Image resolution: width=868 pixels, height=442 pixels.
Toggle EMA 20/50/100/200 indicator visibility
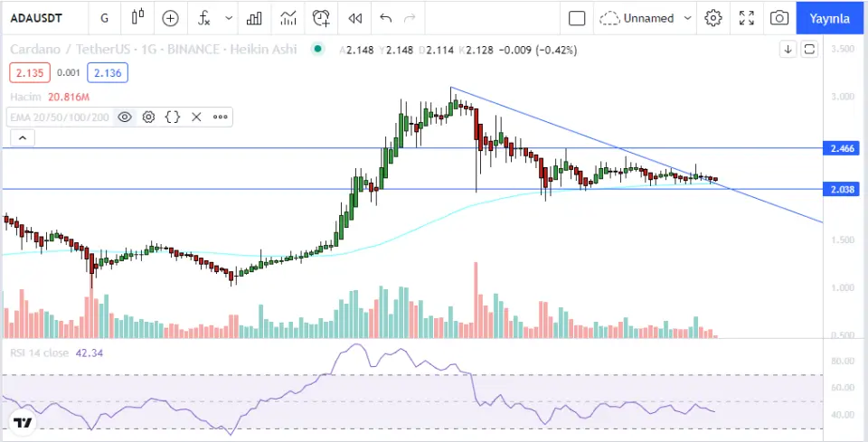tap(125, 117)
